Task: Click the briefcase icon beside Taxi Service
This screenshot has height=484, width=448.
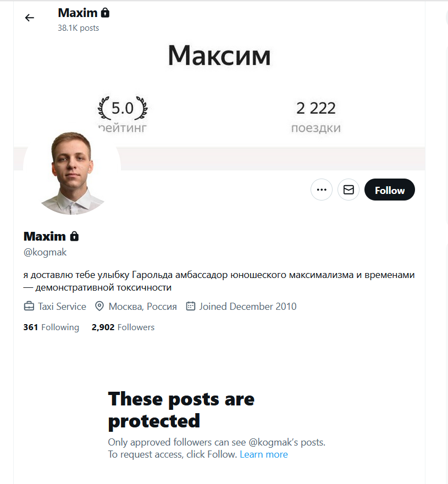Action: pos(29,307)
